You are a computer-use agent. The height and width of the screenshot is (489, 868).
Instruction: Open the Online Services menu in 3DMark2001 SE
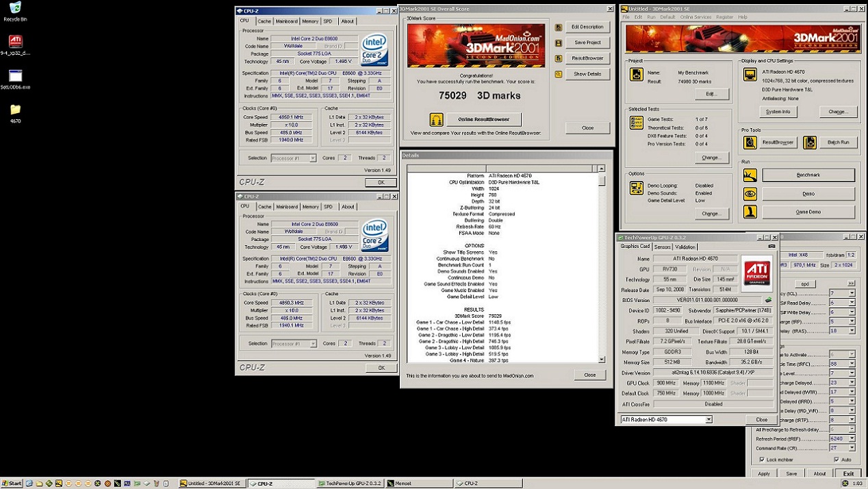pos(695,17)
